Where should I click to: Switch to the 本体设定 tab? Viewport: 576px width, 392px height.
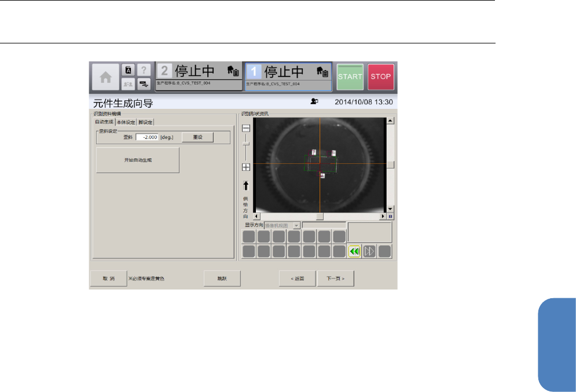126,122
